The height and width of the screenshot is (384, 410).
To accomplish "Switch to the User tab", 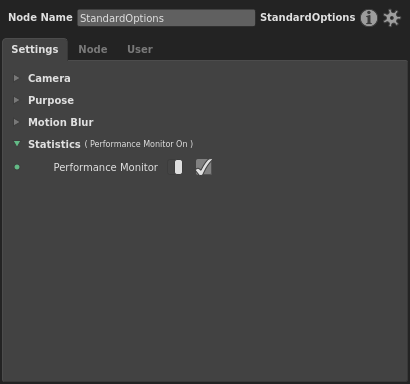I will tap(140, 49).
